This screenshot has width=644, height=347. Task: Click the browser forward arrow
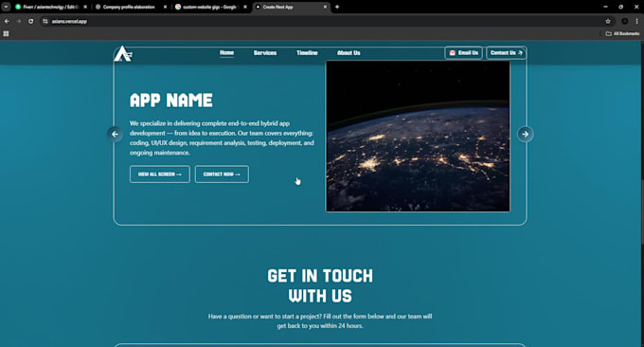(x=19, y=22)
